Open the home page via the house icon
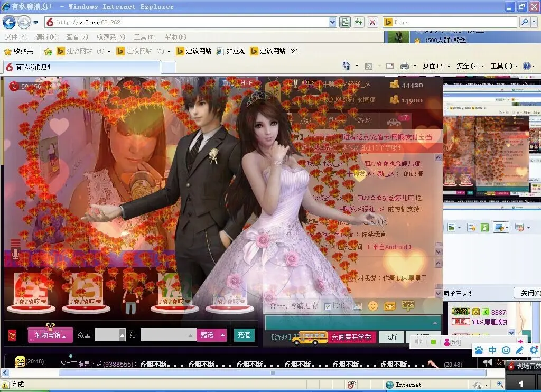 point(347,66)
